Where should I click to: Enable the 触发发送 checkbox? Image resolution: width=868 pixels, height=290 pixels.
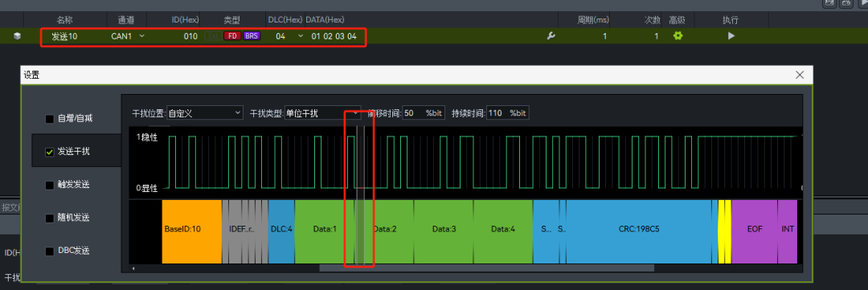[x=50, y=185]
